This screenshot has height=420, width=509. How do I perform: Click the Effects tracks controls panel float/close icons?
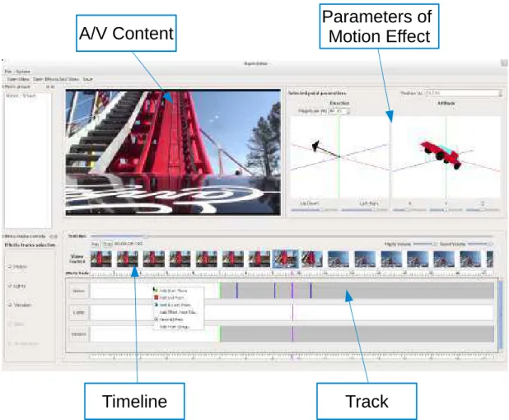54,236
